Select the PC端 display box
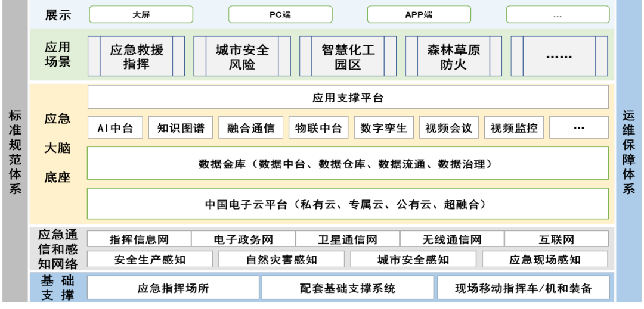 pos(280,15)
